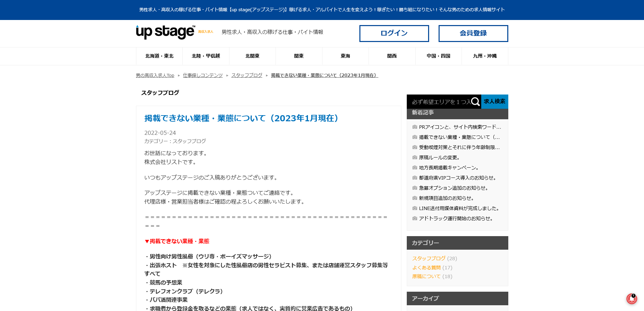This screenshot has width=644, height=311.
Task: Select the 中国・四国 region tab
Action: [x=439, y=56]
